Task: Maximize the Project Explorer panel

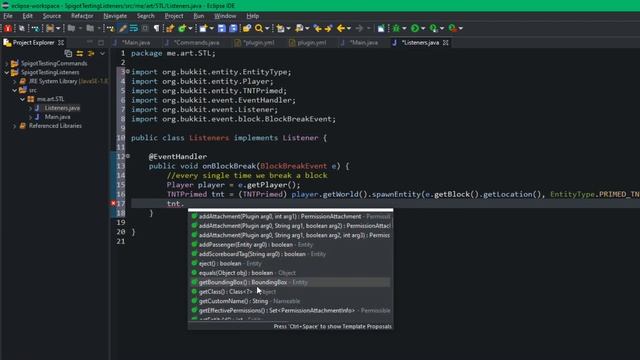Action: click(x=101, y=42)
